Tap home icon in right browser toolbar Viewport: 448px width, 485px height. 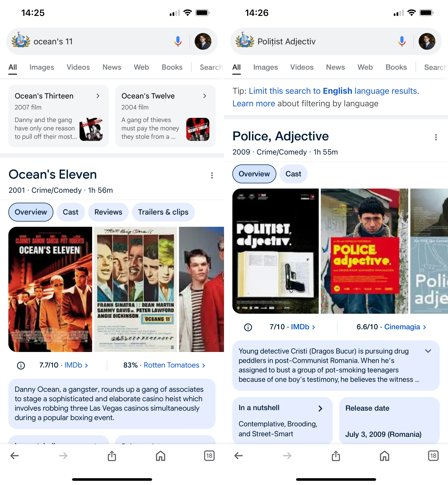pos(384,456)
